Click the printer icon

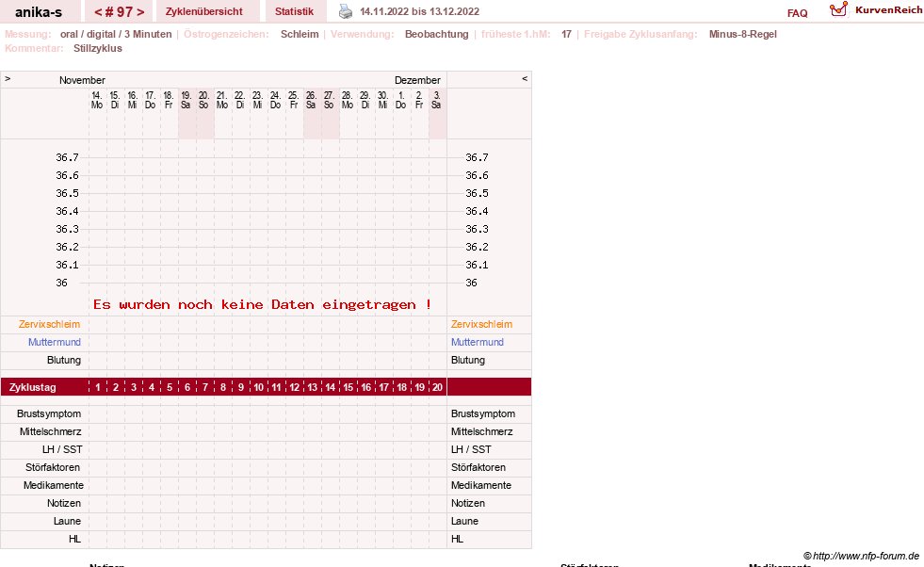pos(346,11)
